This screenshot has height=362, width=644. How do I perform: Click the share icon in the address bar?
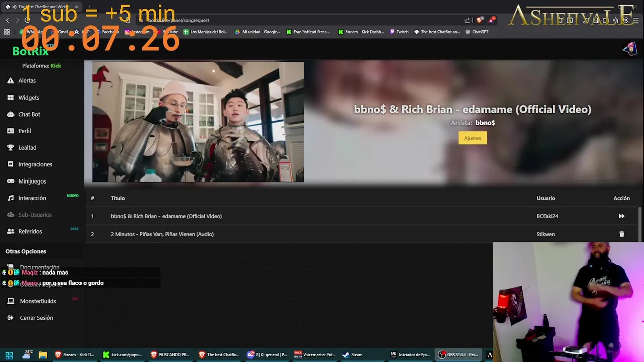[467, 20]
